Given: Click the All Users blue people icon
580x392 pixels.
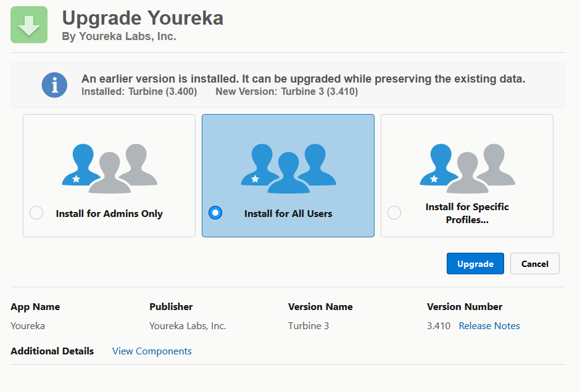Looking at the screenshot, I should [289, 168].
